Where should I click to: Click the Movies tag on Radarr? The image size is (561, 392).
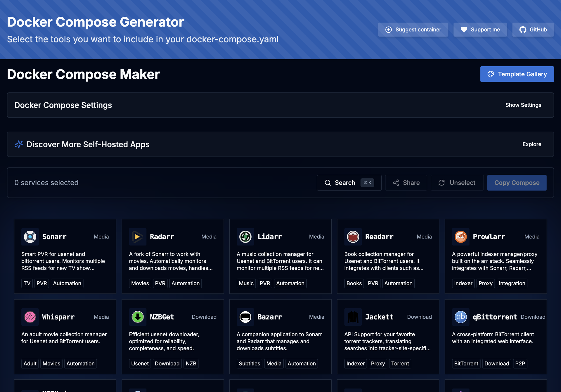tap(140, 283)
